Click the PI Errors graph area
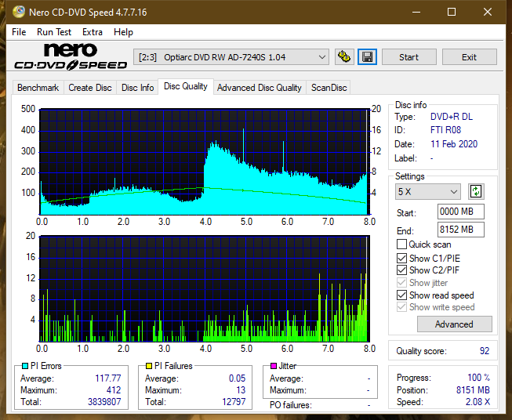 [205, 161]
